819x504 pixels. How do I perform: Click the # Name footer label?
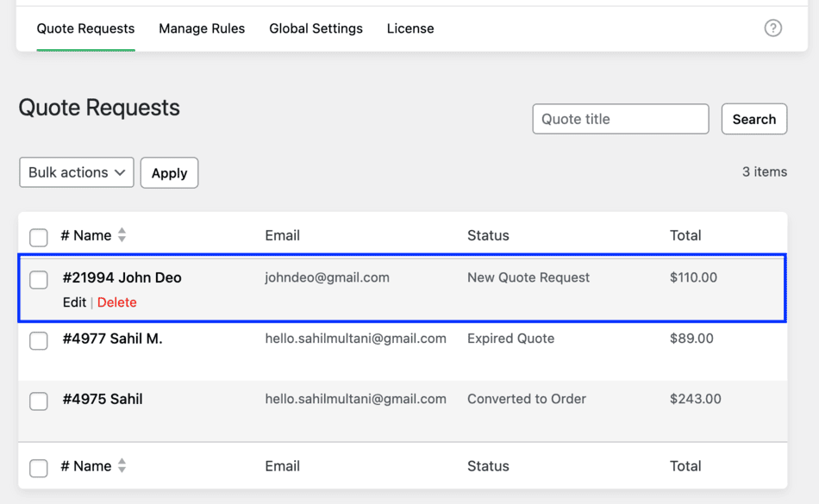point(86,466)
